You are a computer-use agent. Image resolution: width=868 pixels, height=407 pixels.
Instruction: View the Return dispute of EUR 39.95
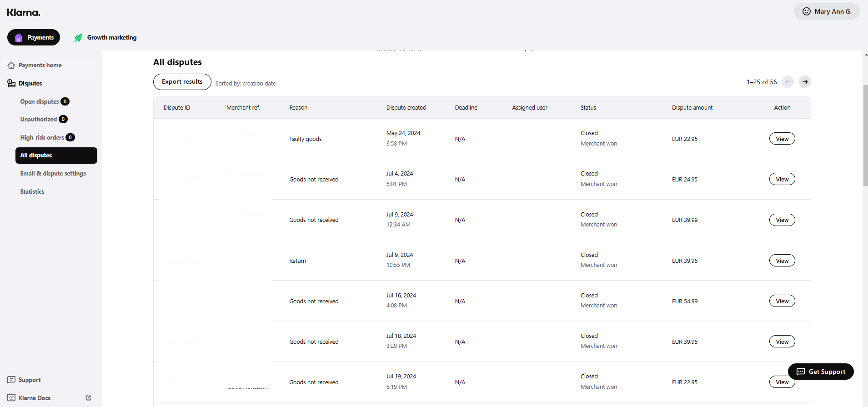click(x=782, y=261)
